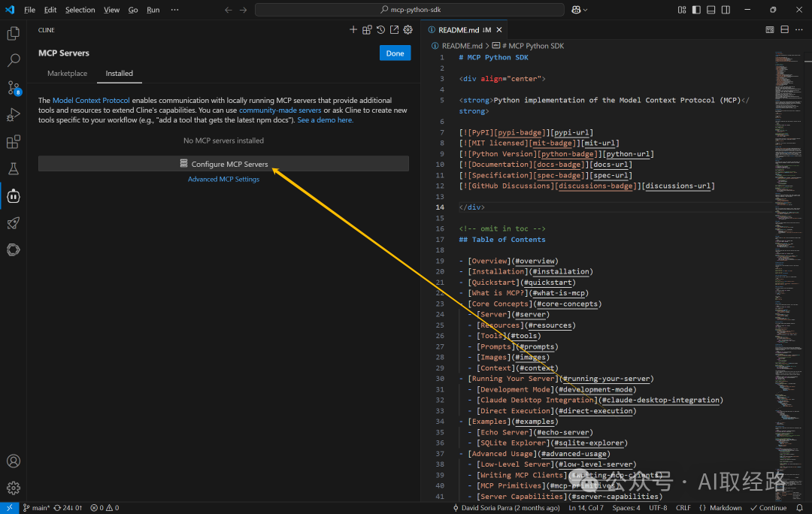Screen dimensions: 812x514
Task: Toggle secondary side bar layout icon
Action: (x=726, y=10)
